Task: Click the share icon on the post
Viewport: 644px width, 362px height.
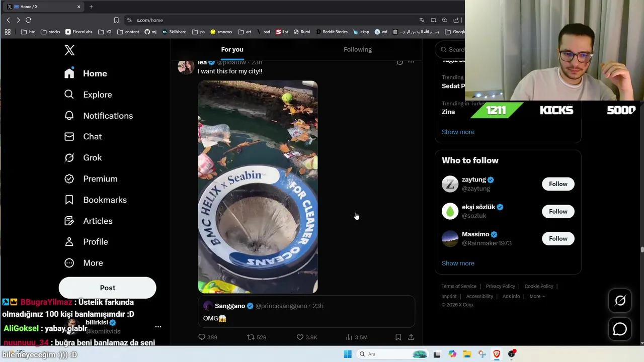Action: click(x=411, y=337)
